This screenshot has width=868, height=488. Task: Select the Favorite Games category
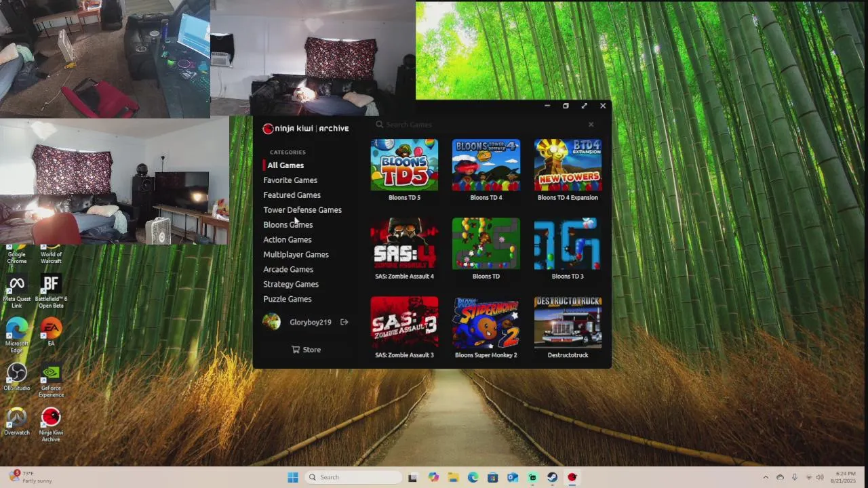click(290, 180)
